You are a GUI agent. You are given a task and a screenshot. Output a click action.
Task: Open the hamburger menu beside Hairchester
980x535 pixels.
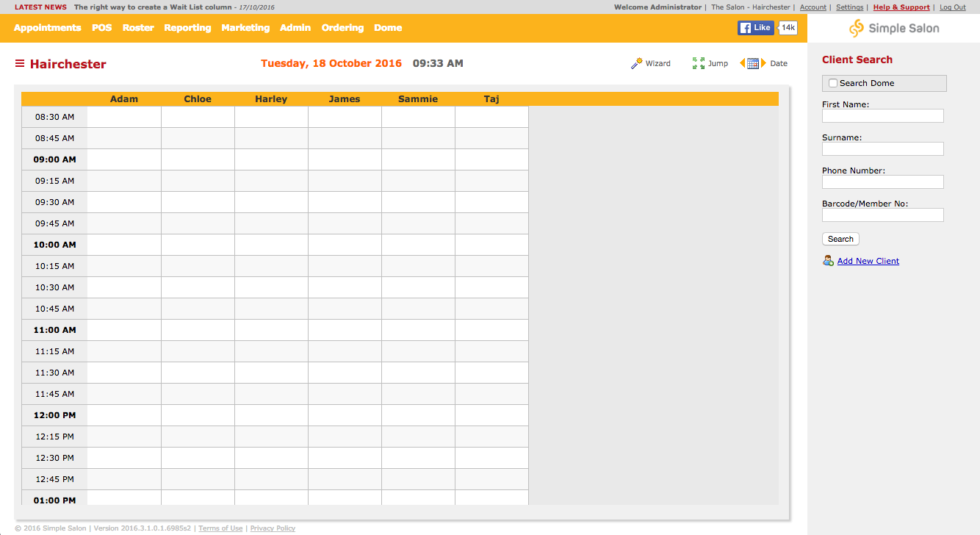20,64
